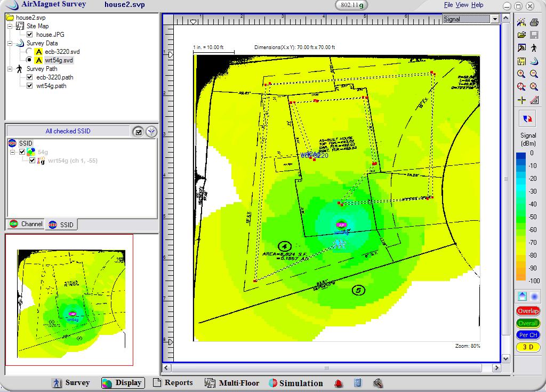Select the wrt54g.svd radio button
Viewport: 546px width, 392px height.
pos(29,60)
